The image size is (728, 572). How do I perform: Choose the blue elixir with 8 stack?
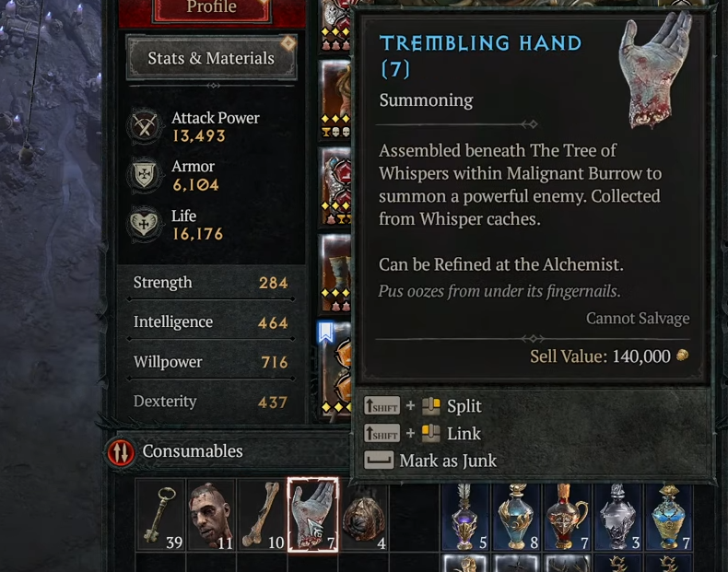point(516,517)
